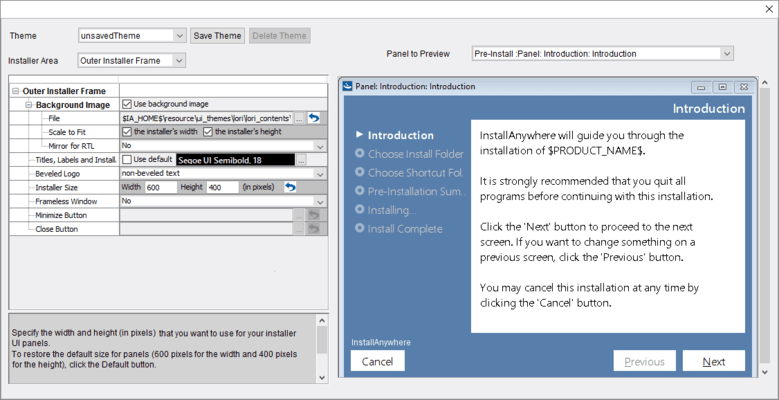
Task: Click the description panel scroll down arrow
Action: tap(322, 378)
